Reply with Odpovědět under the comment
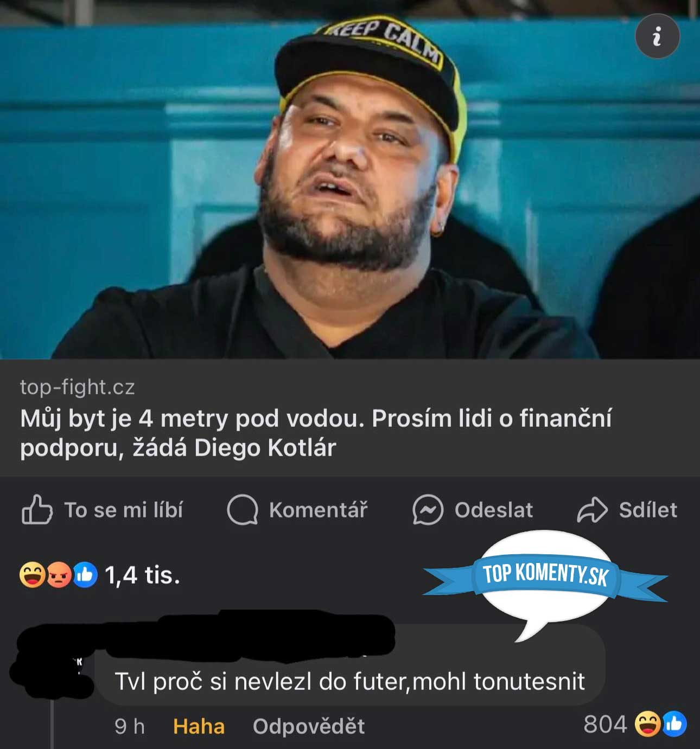Viewport: 700px width, 749px height. (x=309, y=726)
